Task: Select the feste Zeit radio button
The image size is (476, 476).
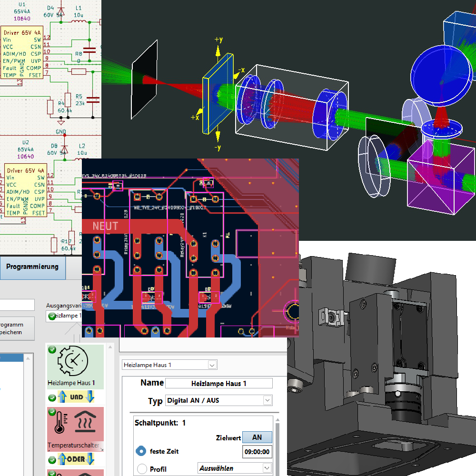Action: click(x=141, y=451)
